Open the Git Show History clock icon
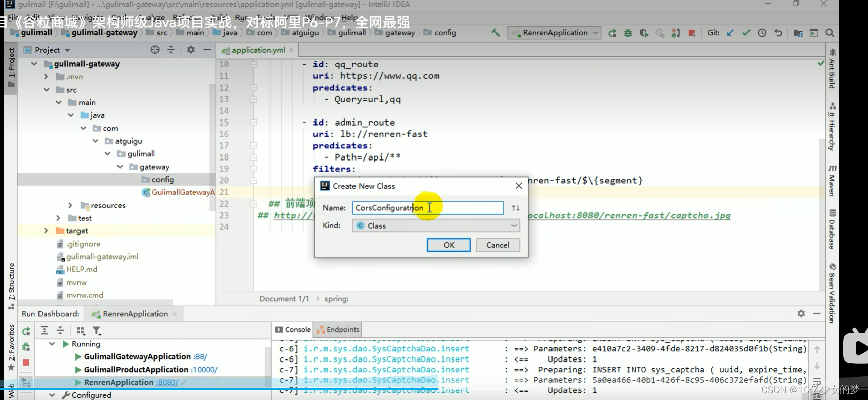Image resolution: width=868 pixels, height=400 pixels. 762,33
